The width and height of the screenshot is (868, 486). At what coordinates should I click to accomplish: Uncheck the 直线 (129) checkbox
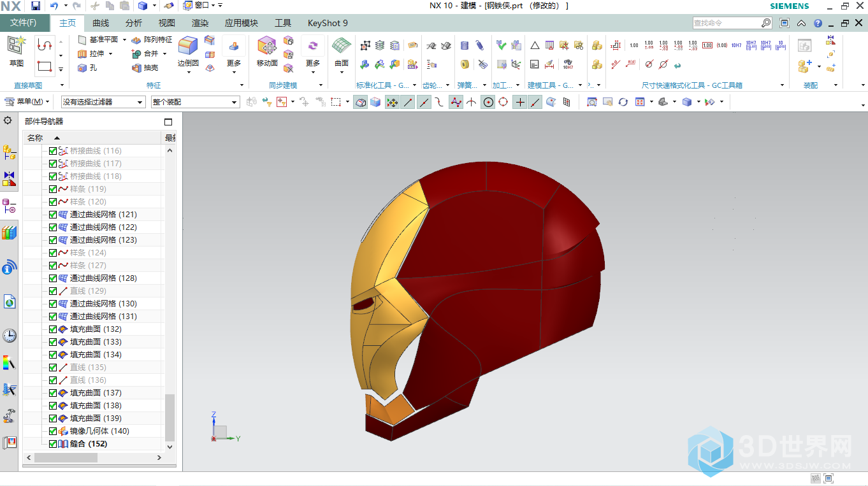(x=53, y=291)
